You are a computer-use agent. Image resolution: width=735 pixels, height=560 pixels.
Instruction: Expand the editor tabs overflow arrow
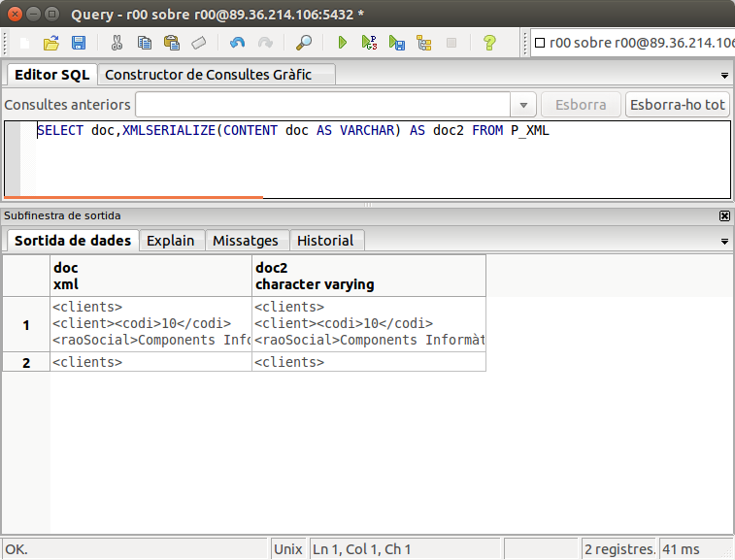724,76
